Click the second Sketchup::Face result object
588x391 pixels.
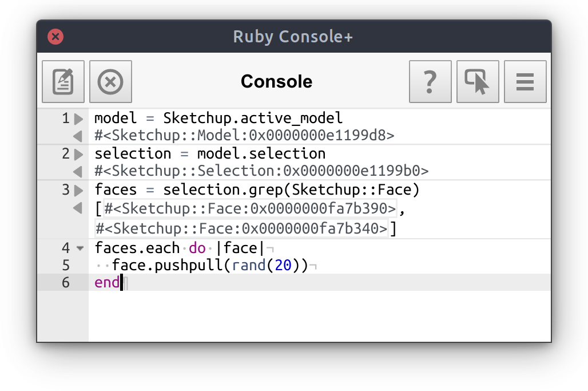[x=242, y=228]
